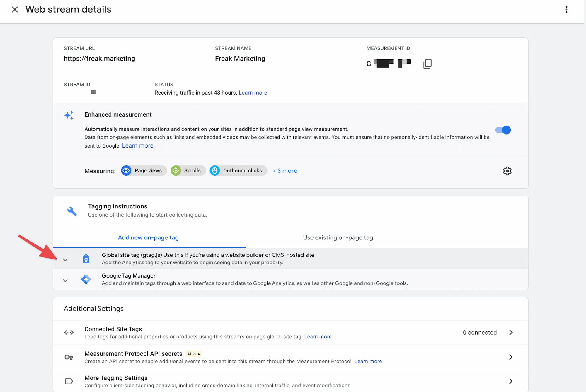
Task: Click the API secrets key icon
Action: (x=69, y=357)
